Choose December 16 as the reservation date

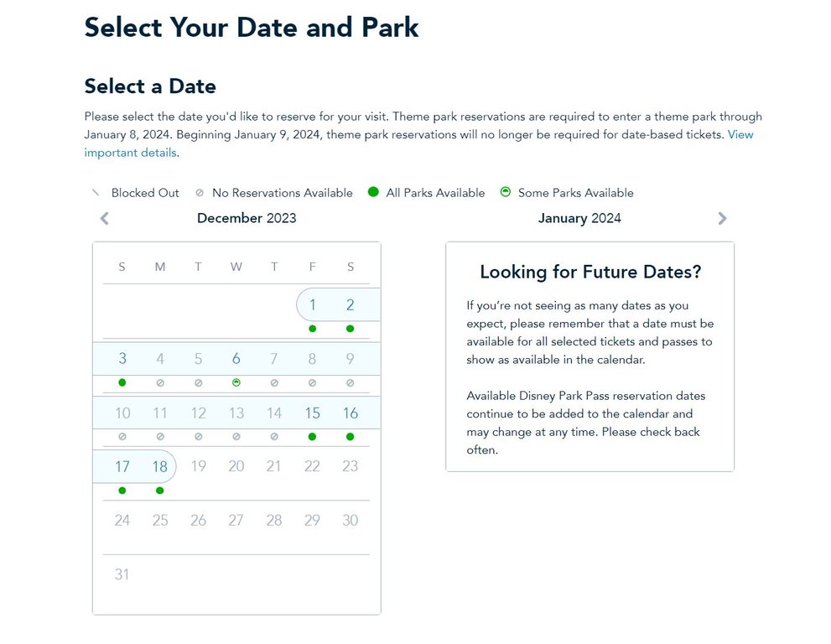(351, 413)
